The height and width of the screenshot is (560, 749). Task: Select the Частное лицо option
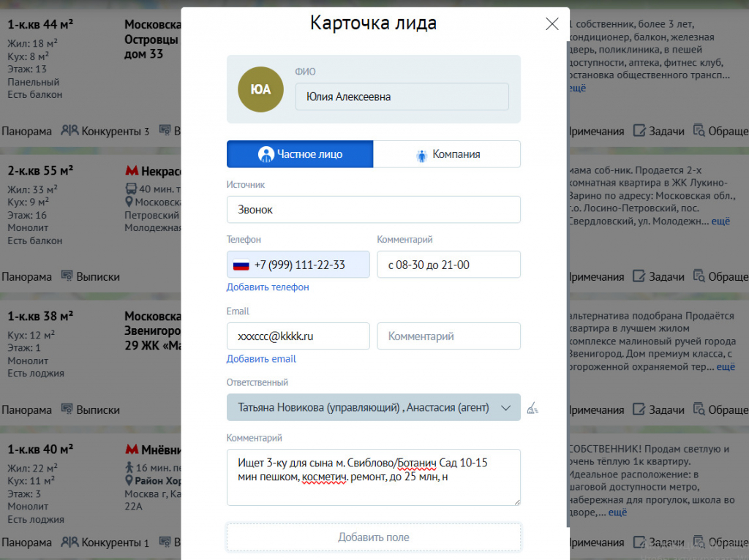(300, 154)
